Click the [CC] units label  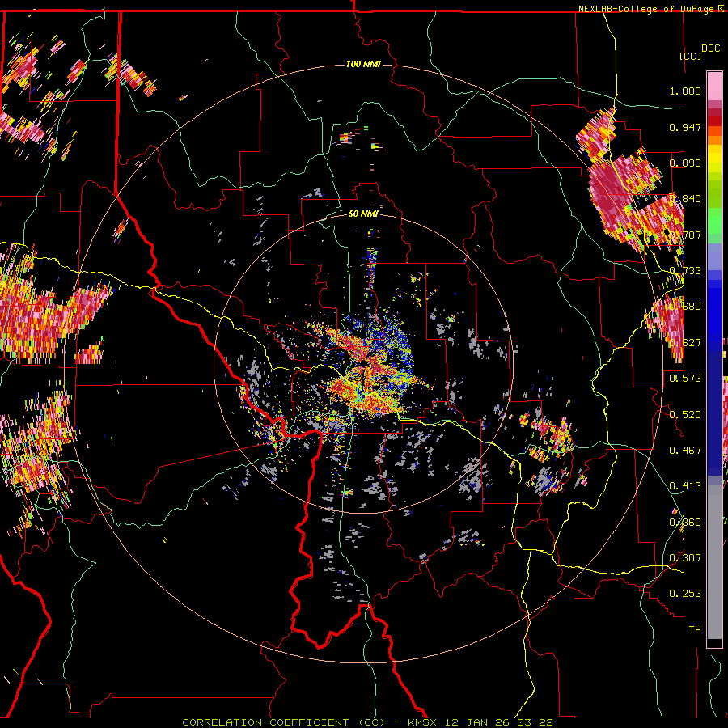(691, 56)
